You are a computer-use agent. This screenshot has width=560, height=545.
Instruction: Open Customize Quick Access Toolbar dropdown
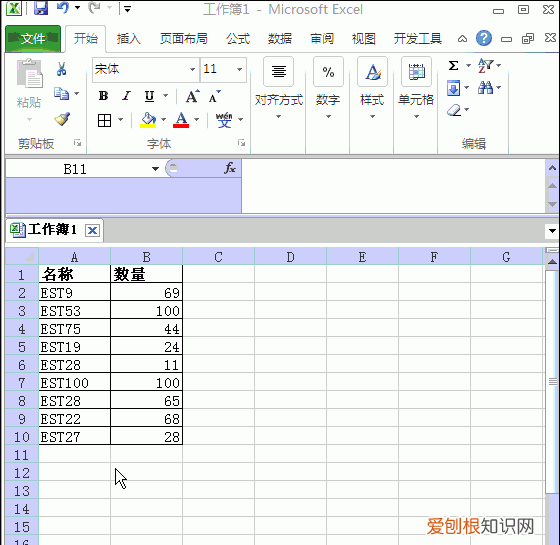(x=127, y=8)
